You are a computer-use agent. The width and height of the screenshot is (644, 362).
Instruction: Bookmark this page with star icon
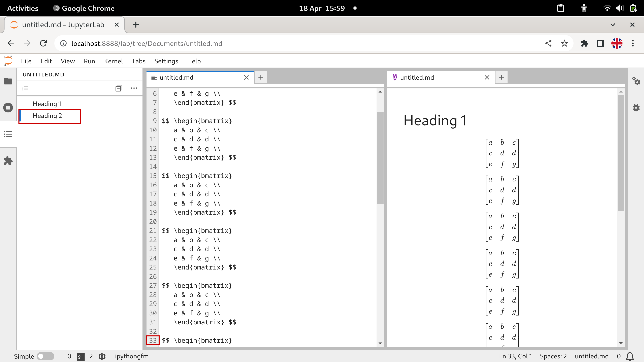(x=564, y=43)
